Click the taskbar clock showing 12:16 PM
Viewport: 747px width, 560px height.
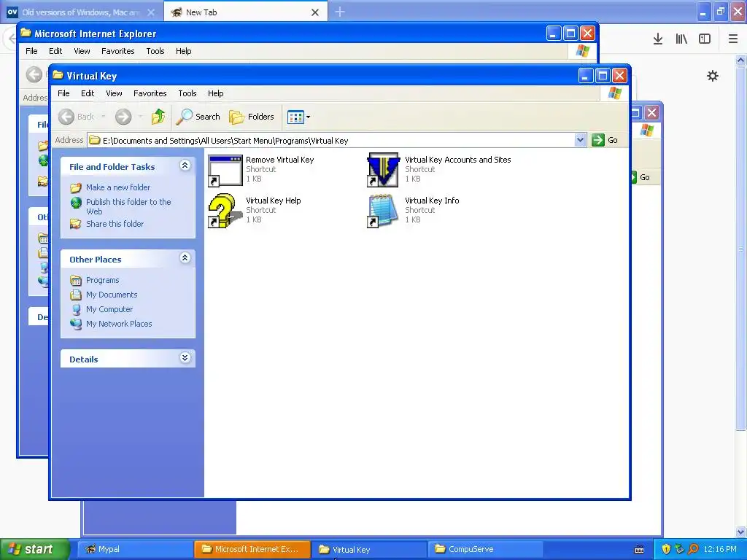pos(720,549)
